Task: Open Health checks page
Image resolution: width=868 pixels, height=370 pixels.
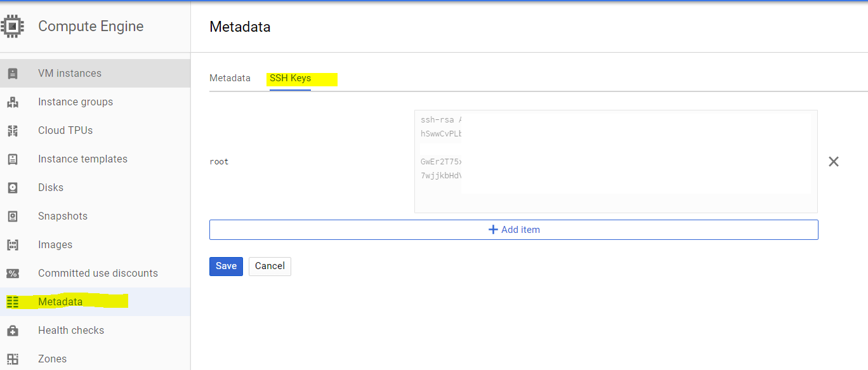Action: [95, 330]
